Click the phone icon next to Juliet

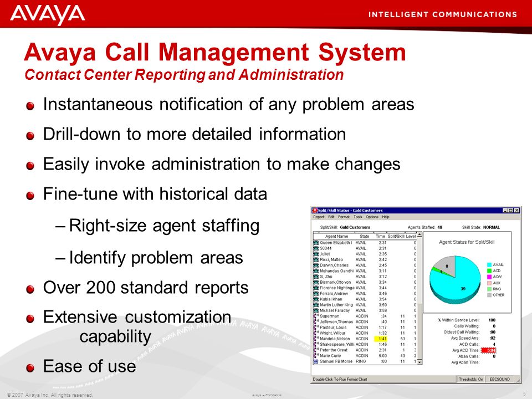[316, 254]
